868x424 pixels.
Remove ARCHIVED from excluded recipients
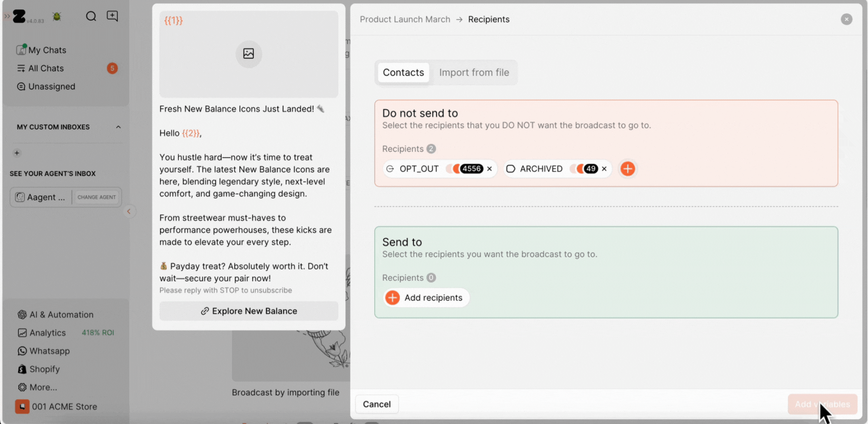click(604, 169)
